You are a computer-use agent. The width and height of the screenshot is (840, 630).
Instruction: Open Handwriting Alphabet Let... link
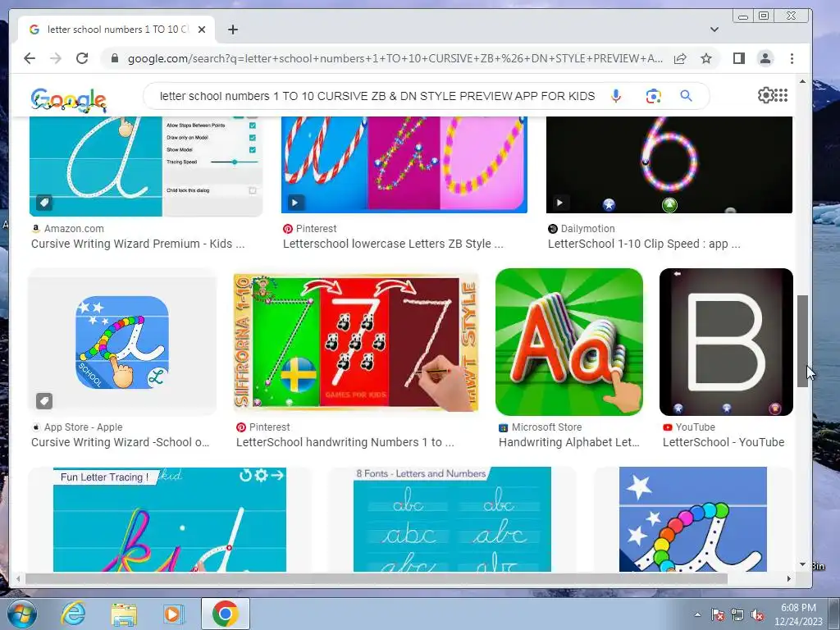pyautogui.click(x=569, y=442)
